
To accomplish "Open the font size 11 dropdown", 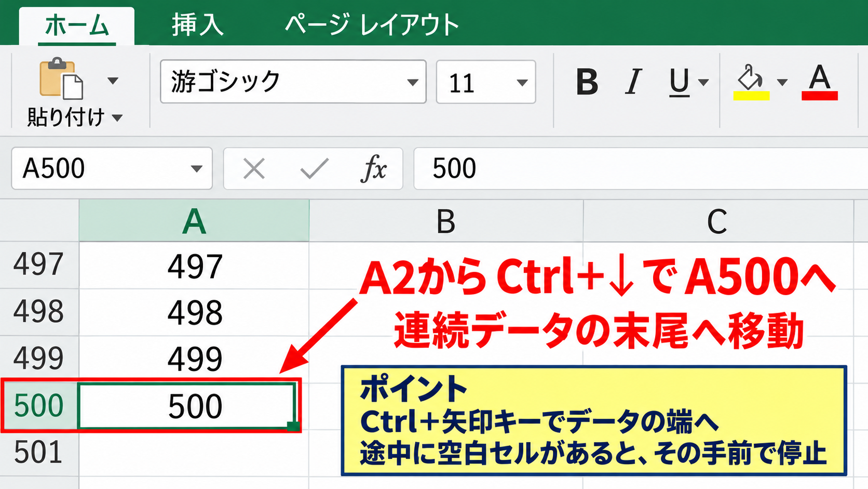I will [522, 82].
